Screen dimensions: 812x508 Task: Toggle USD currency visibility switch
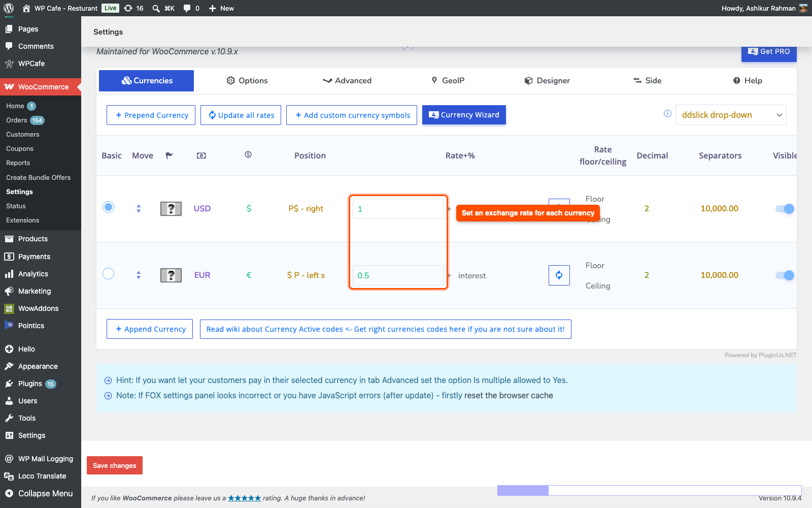(785, 209)
